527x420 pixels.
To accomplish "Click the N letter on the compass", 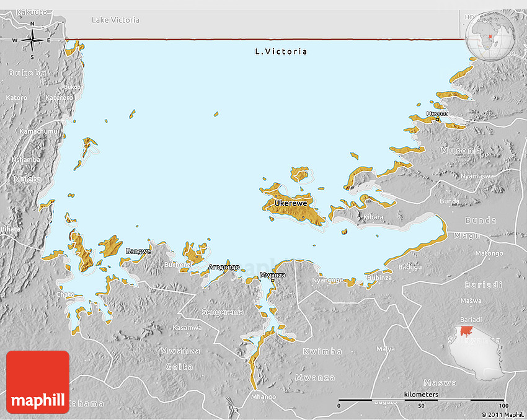I will tap(32, 25).
